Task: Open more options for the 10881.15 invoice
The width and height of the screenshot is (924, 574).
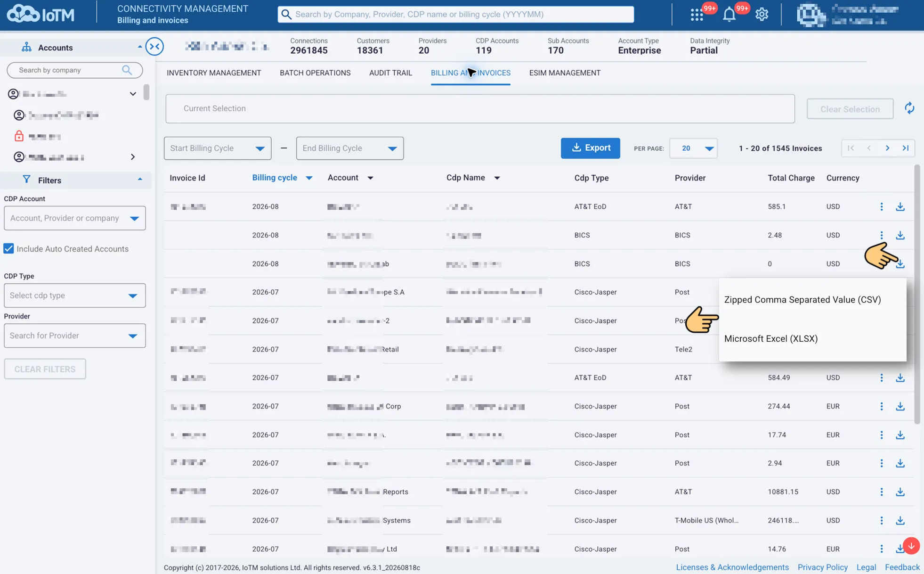Action: coord(882,492)
